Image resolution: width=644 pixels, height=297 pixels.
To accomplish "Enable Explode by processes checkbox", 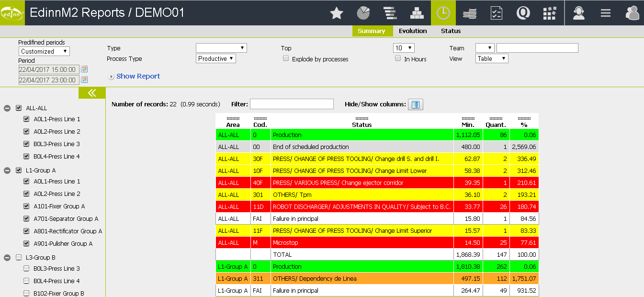I will [286, 58].
